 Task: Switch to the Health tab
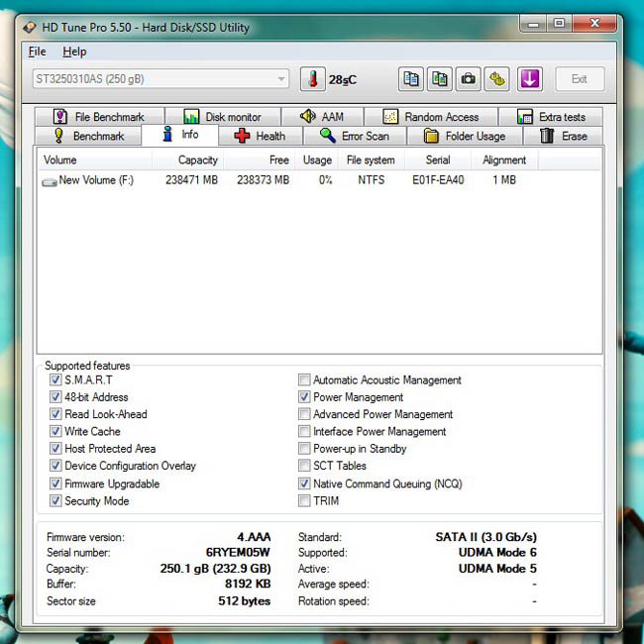tap(261, 136)
